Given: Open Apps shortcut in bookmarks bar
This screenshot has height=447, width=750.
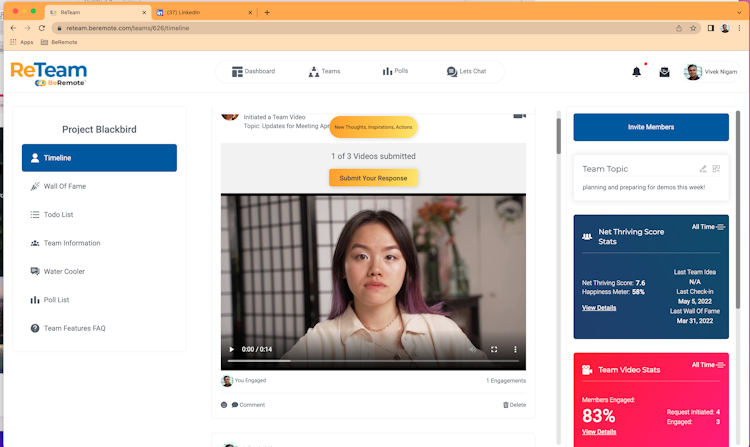Looking at the screenshot, I should pos(22,42).
